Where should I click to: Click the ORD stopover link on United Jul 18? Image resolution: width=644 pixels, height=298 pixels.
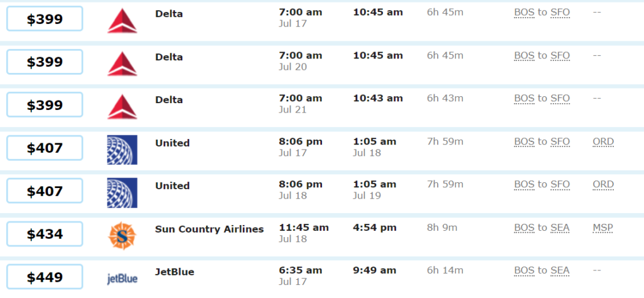pyautogui.click(x=603, y=185)
